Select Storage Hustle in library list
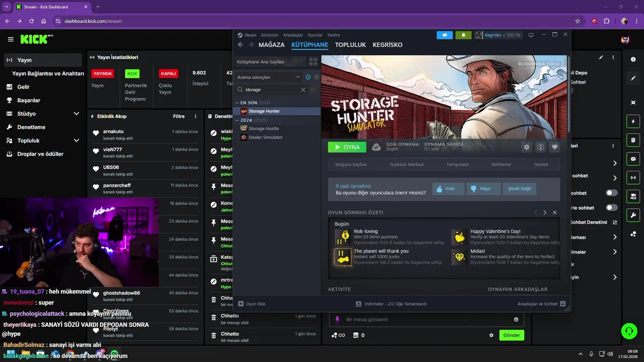The height and width of the screenshot is (362, 644). [x=264, y=129]
